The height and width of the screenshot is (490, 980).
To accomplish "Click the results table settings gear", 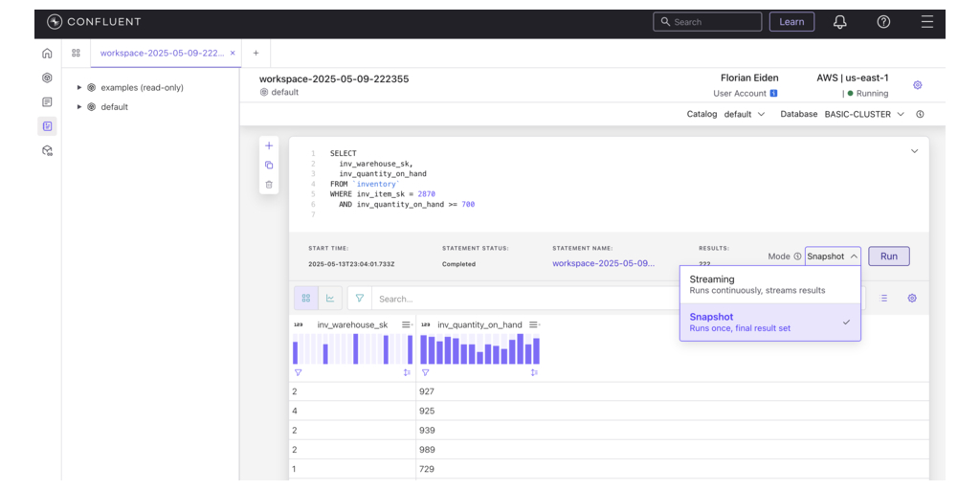I will pyautogui.click(x=912, y=299).
